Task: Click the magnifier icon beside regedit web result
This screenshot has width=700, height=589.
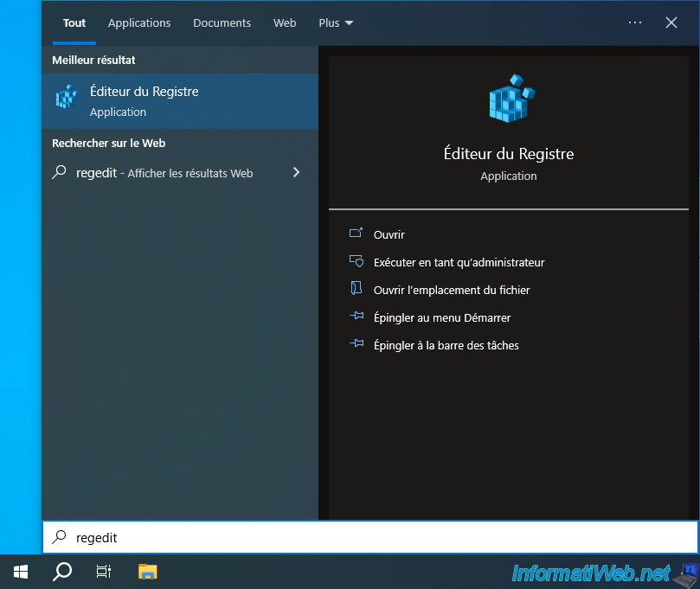Action: click(59, 172)
